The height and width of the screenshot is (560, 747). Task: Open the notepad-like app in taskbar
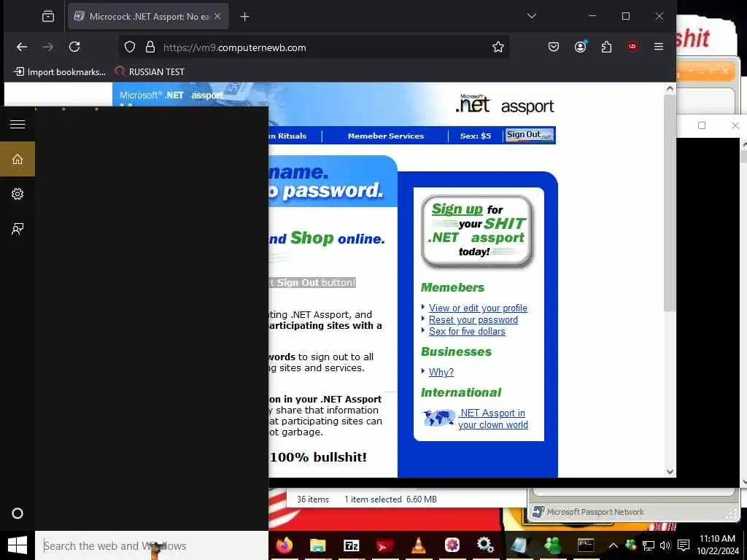click(519, 545)
